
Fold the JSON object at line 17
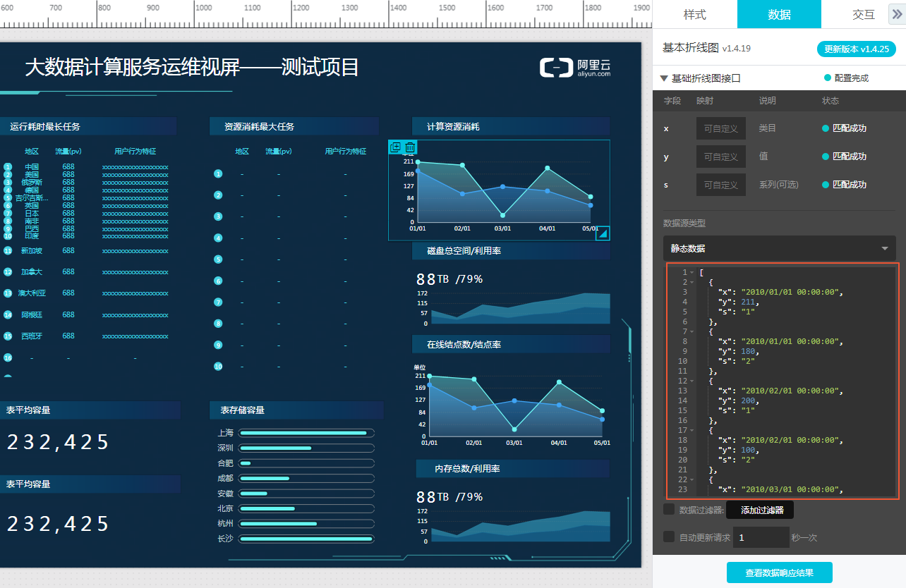click(x=692, y=430)
